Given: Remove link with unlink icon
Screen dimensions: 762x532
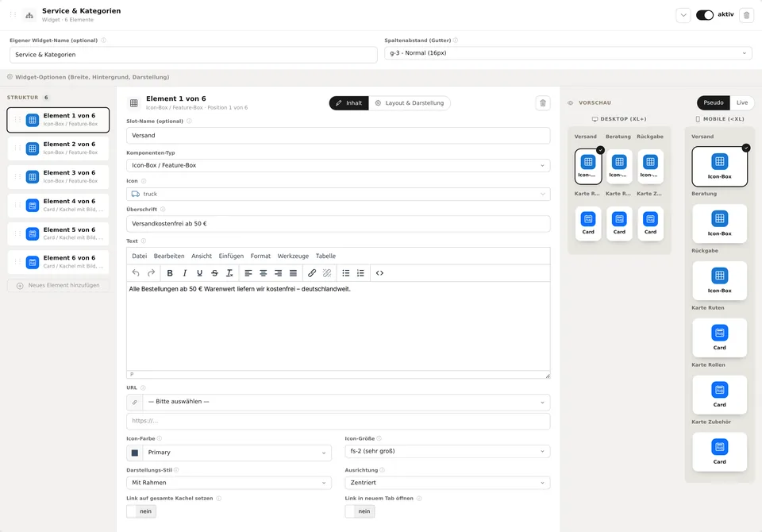Looking at the screenshot, I should click(x=327, y=273).
